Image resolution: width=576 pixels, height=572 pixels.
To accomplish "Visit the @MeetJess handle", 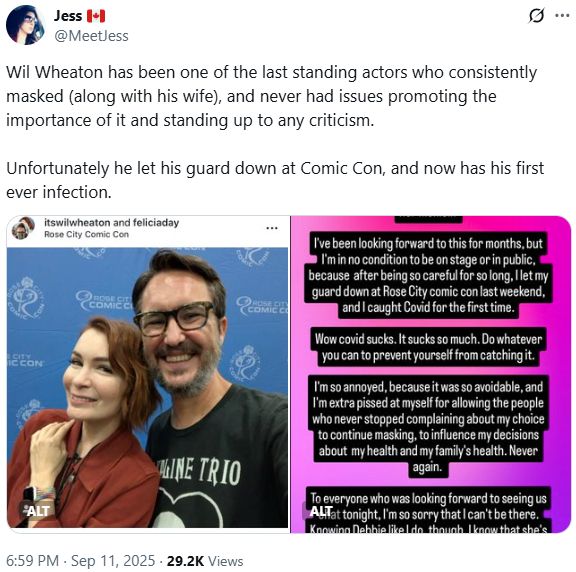I will (91, 36).
